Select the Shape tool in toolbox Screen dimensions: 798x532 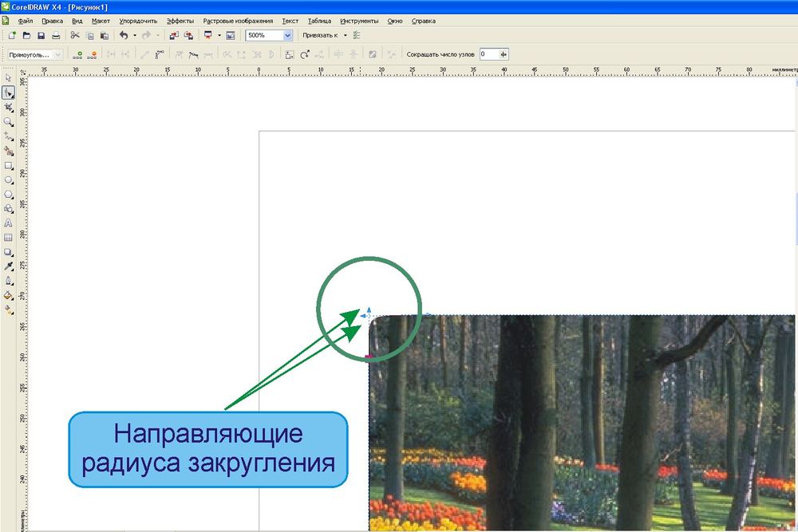(x=8, y=93)
